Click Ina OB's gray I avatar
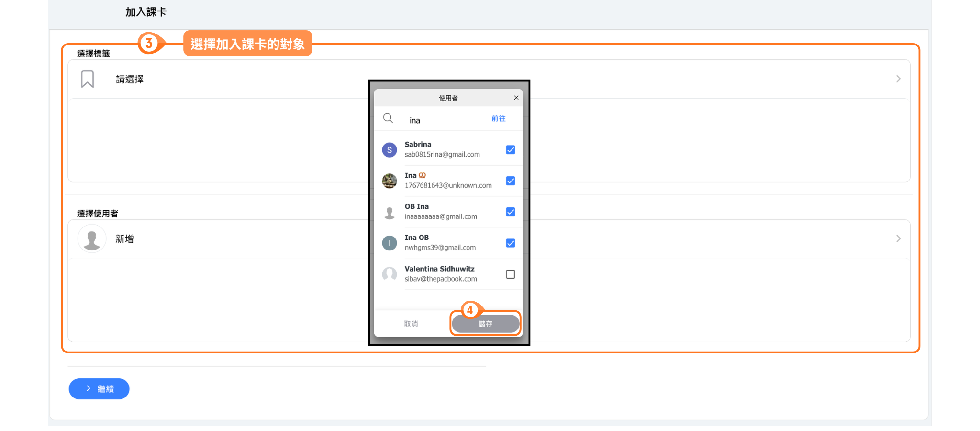This screenshot has width=980, height=431. click(390, 243)
